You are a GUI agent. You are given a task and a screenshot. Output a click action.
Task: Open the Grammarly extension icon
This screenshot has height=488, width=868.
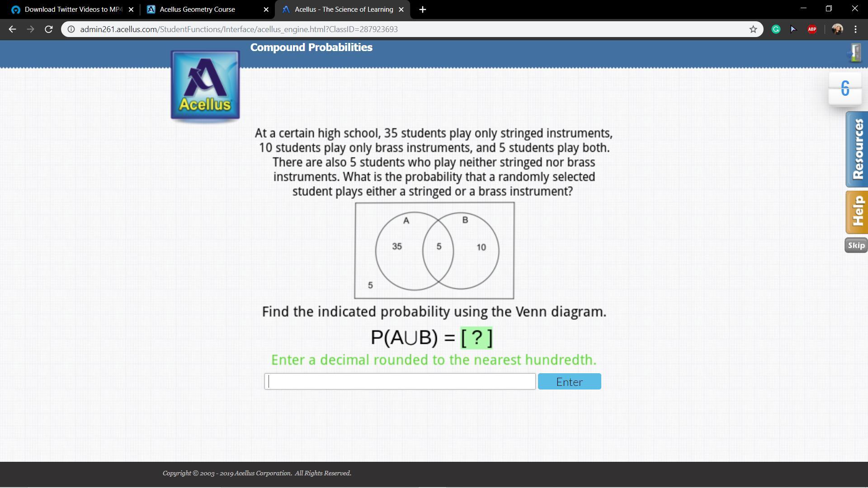click(x=776, y=29)
